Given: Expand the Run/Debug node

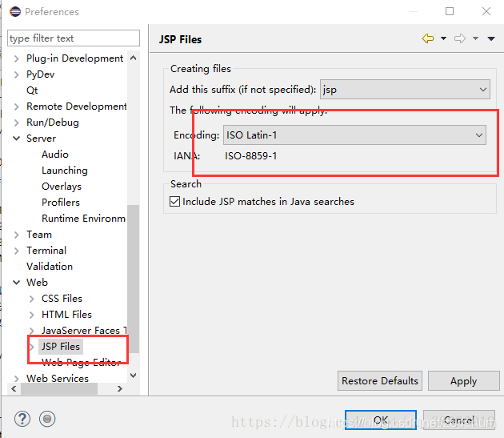Looking at the screenshot, I should (x=17, y=123).
